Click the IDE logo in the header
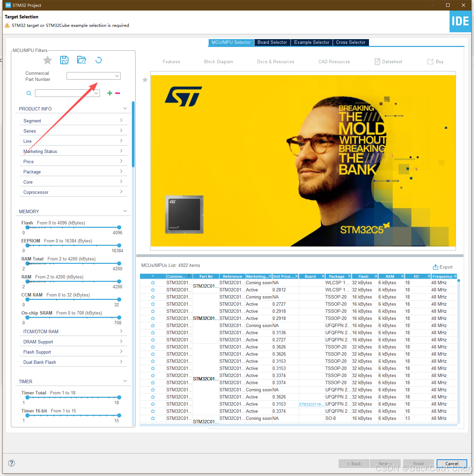This screenshot has height=476, width=474. pyautogui.click(x=460, y=21)
